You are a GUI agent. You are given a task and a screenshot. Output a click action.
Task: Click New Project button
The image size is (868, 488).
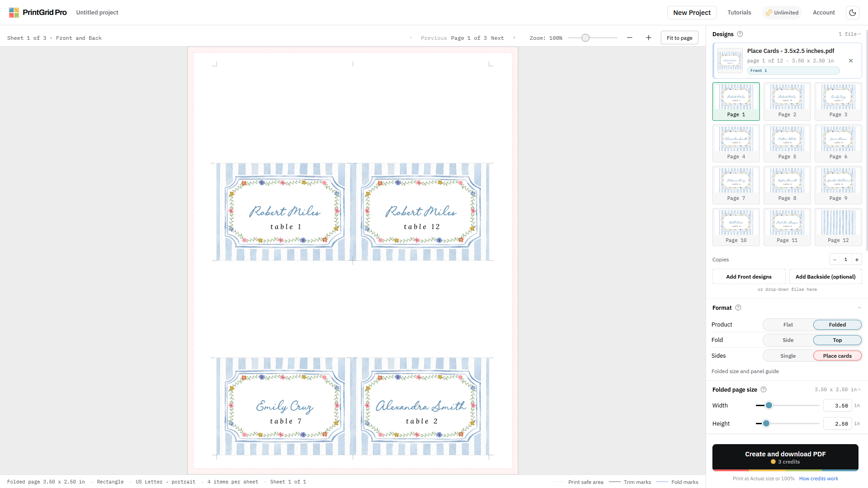[x=692, y=13]
